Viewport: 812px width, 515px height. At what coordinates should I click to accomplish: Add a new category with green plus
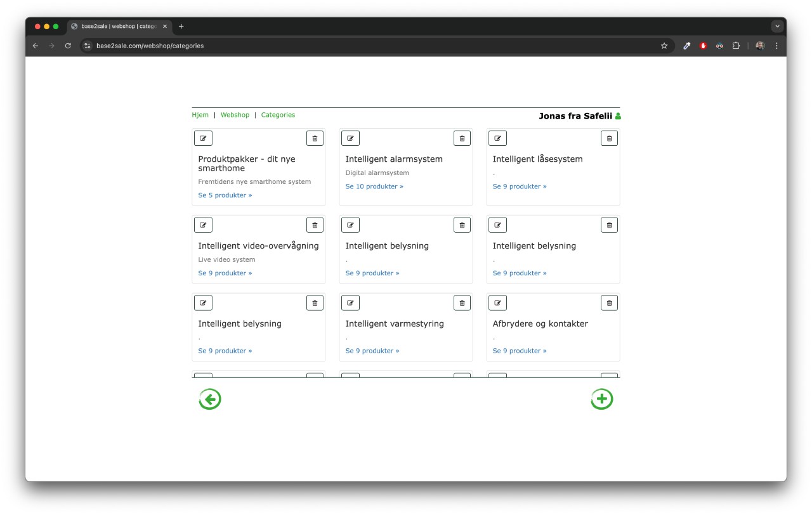(601, 400)
